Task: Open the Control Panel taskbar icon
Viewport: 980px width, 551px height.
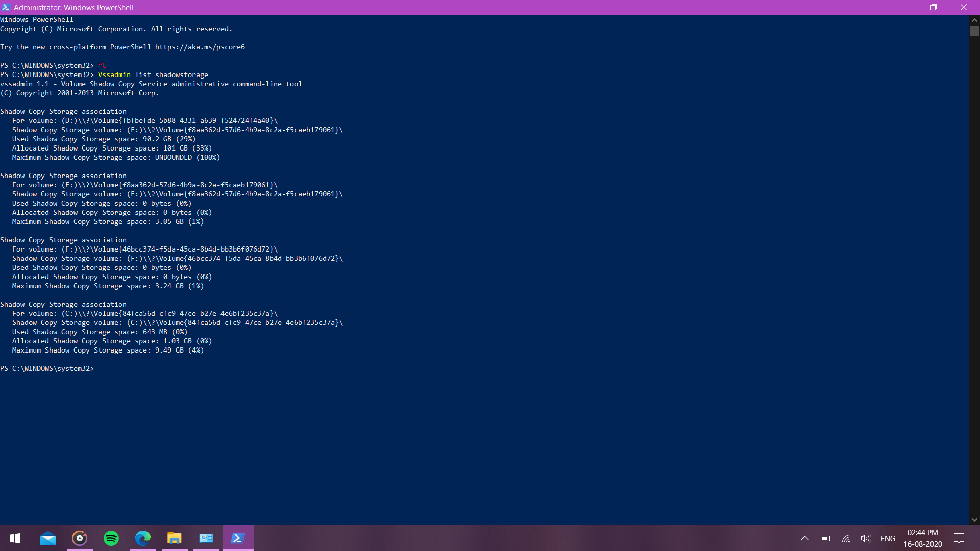Action: (206, 538)
